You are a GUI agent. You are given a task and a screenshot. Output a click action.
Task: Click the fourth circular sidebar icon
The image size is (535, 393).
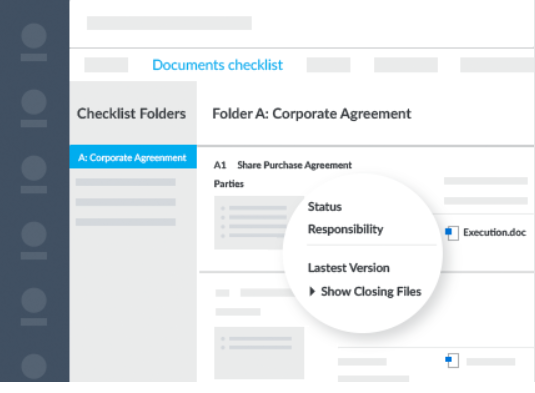[34, 234]
